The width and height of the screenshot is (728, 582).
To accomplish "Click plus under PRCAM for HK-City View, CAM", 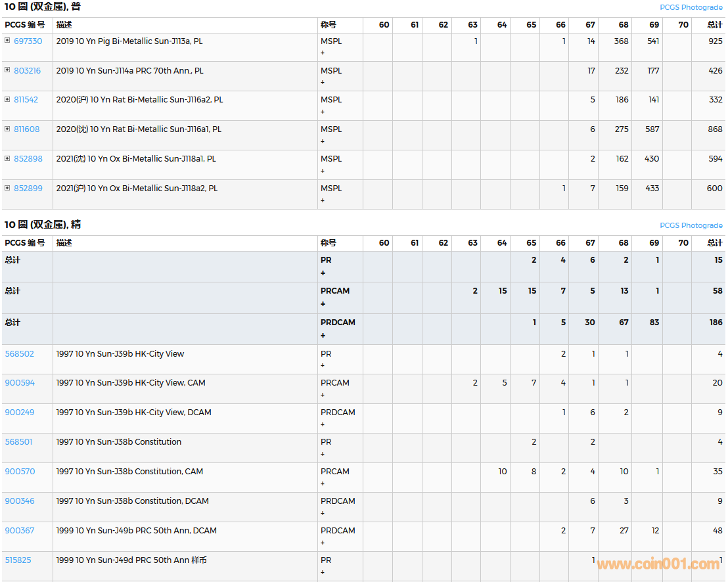I will click(x=323, y=395).
